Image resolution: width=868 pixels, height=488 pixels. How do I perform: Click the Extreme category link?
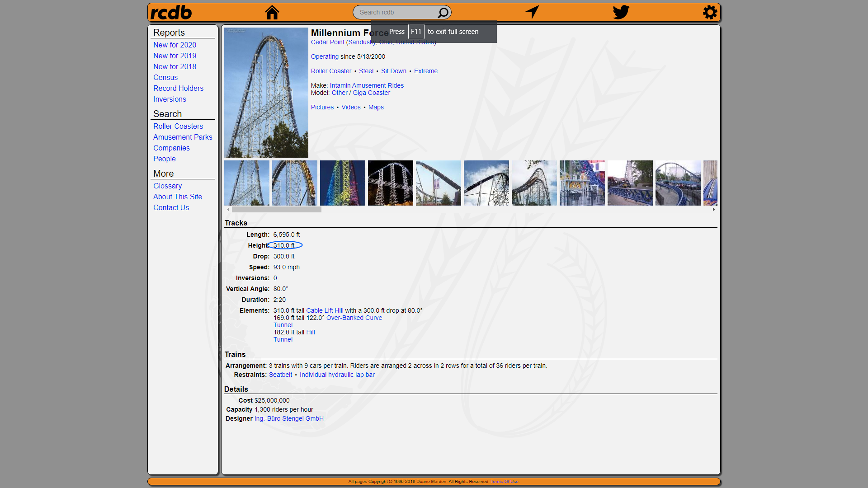click(426, 71)
